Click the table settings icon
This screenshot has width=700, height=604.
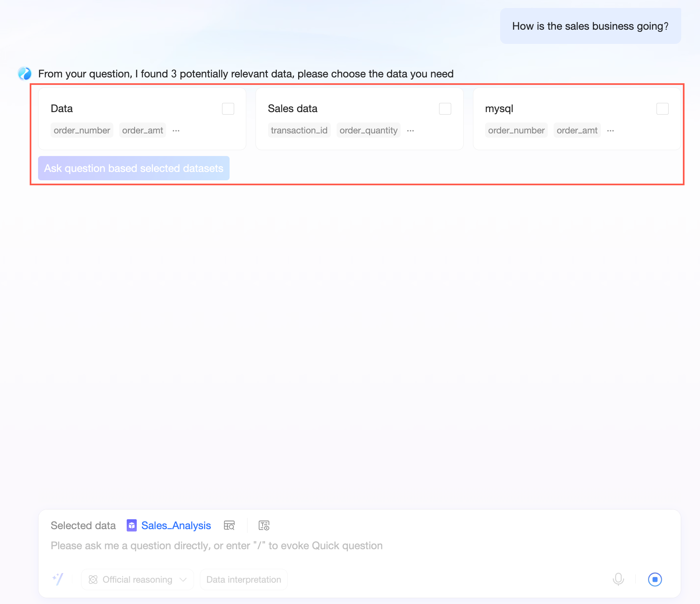(x=264, y=525)
